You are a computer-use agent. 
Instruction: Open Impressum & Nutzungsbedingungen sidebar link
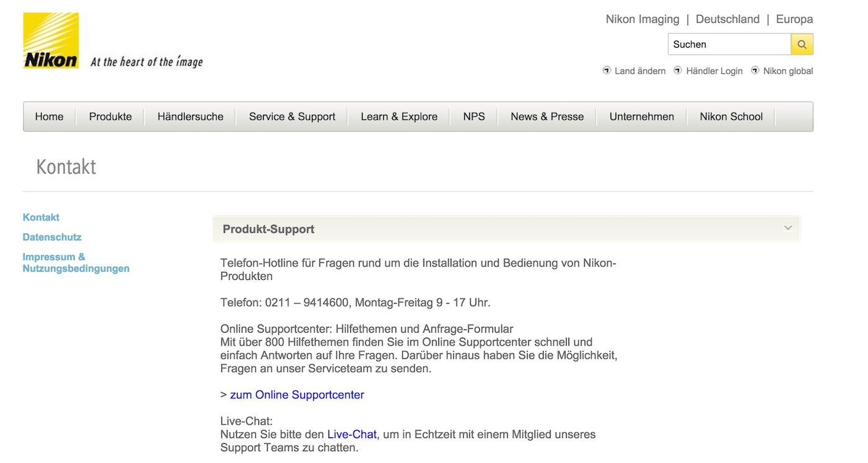coord(76,263)
